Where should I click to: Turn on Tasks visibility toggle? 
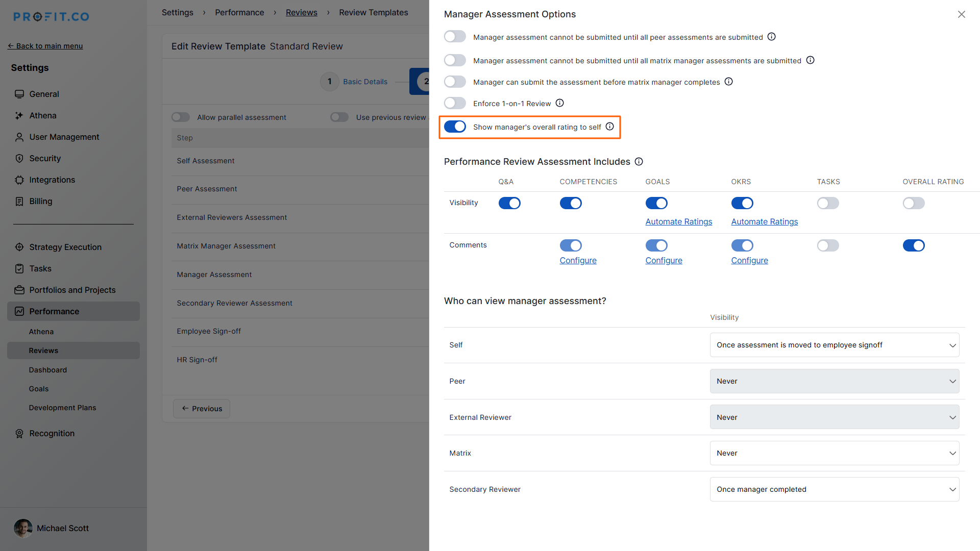[827, 203]
